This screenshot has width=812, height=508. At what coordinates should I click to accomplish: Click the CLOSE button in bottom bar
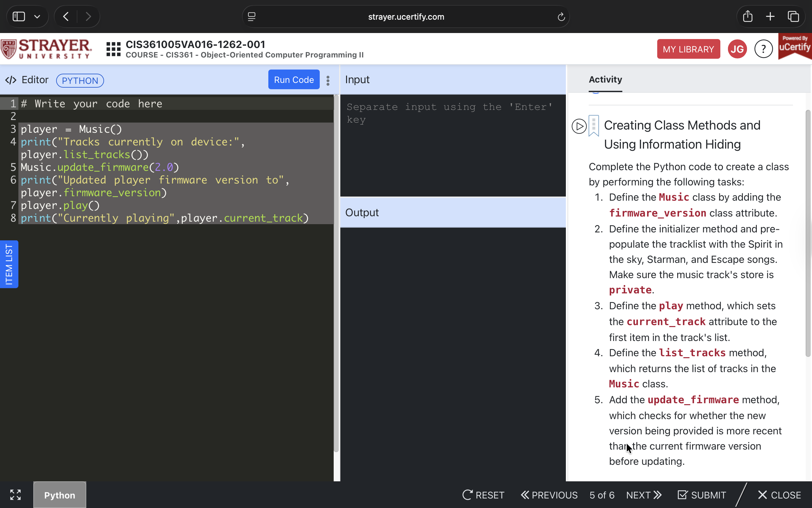tap(779, 495)
